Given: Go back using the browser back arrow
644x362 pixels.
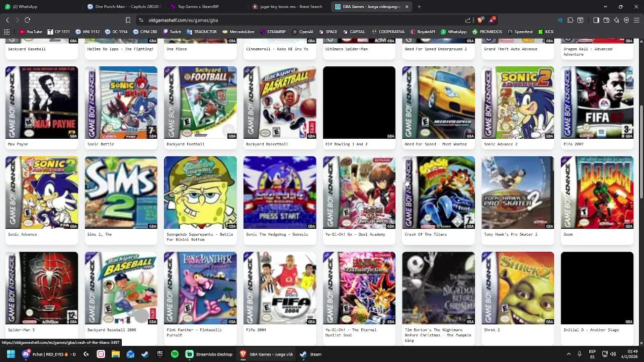Looking at the screenshot, I should pyautogui.click(x=7, y=20).
